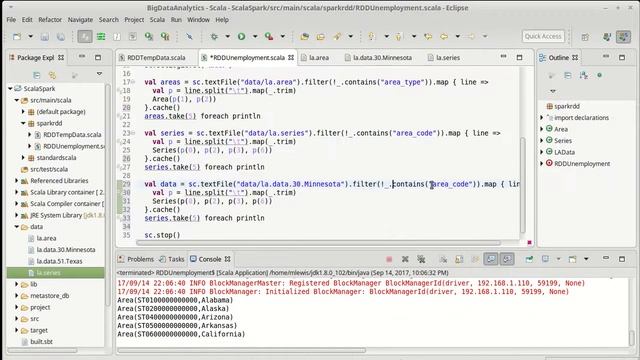Select build.sbt in Package Explorer

tap(41, 342)
